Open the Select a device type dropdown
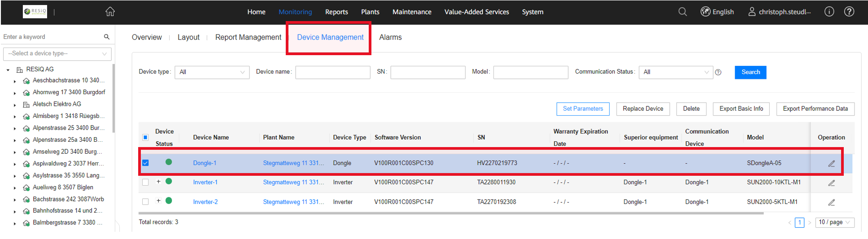The image size is (868, 239). point(57,53)
